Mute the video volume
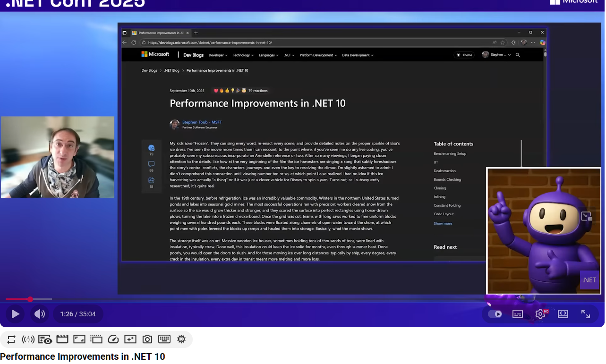The image size is (606, 364). [40, 314]
